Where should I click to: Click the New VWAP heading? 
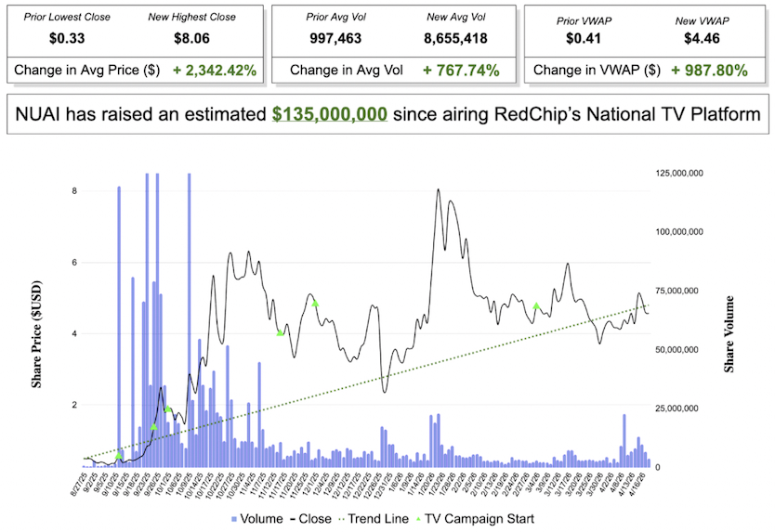coord(703,20)
